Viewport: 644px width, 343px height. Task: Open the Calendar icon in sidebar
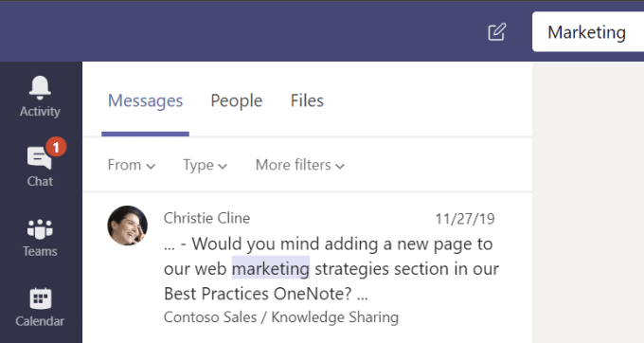[x=40, y=298]
